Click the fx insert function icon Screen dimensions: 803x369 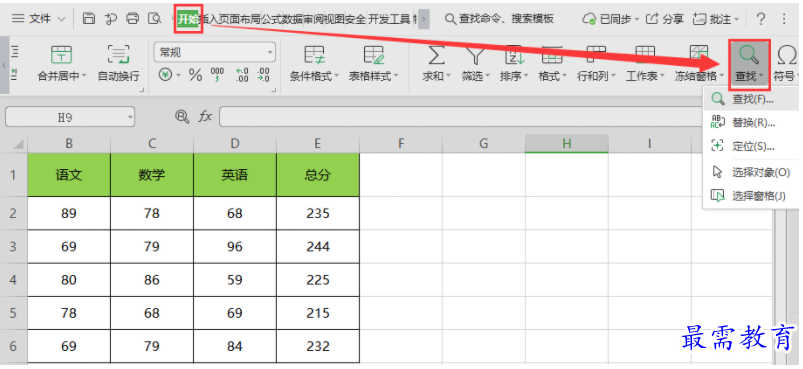pyautogui.click(x=205, y=117)
